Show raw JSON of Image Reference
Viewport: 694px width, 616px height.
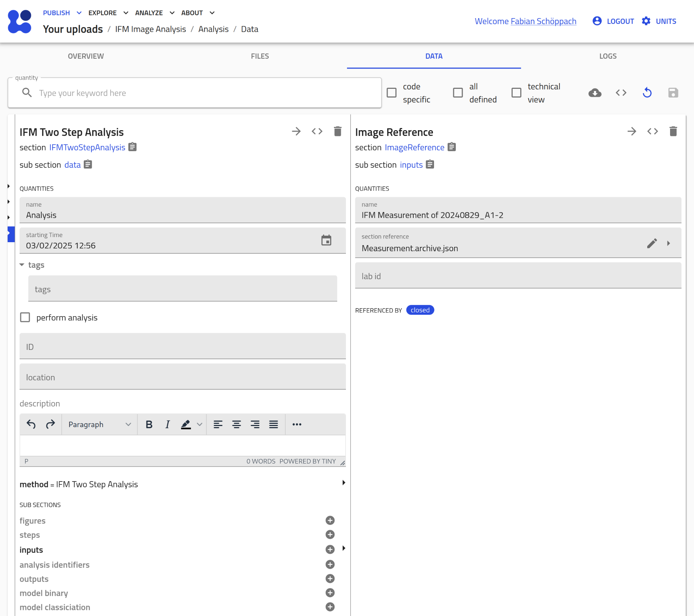652,131
